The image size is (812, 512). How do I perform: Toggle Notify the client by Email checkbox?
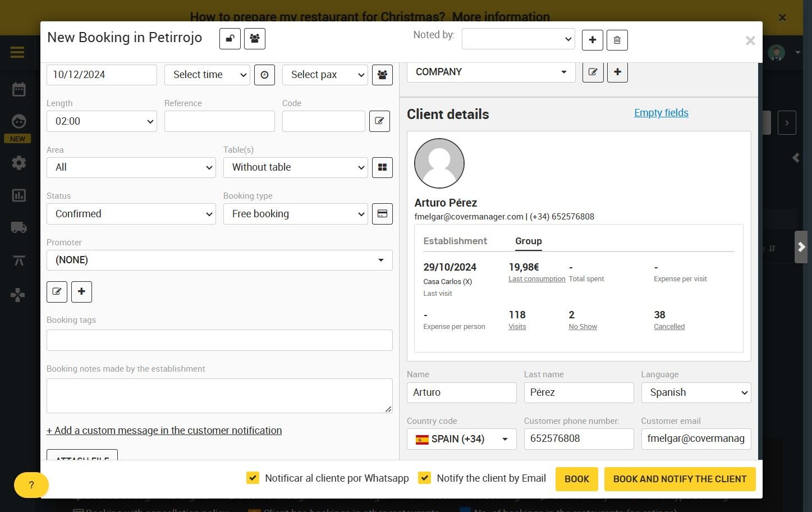[x=424, y=478]
